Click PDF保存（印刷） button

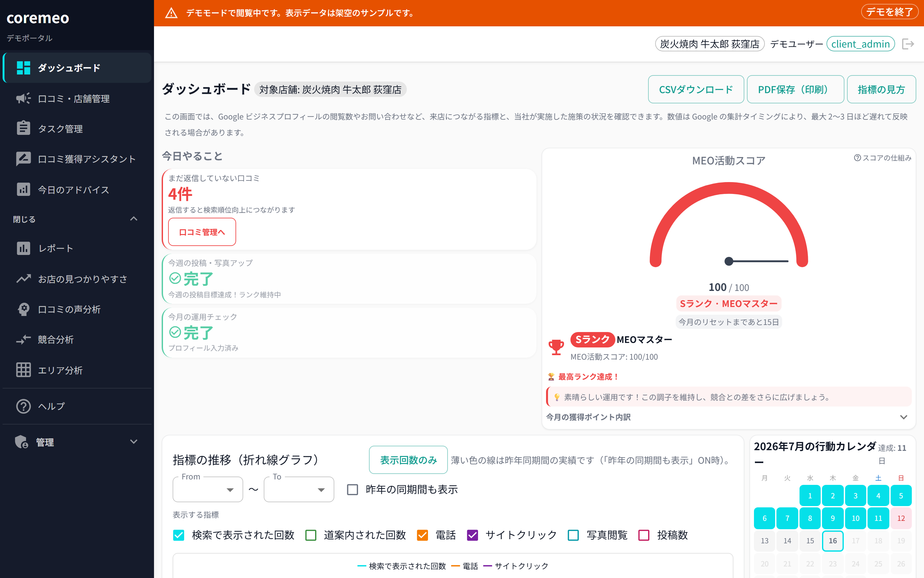[x=795, y=90]
